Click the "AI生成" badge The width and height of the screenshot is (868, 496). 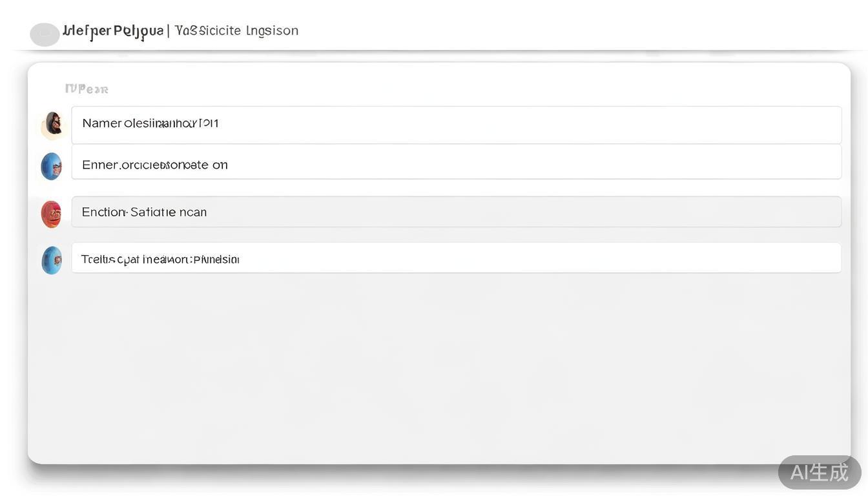pyautogui.click(x=819, y=472)
